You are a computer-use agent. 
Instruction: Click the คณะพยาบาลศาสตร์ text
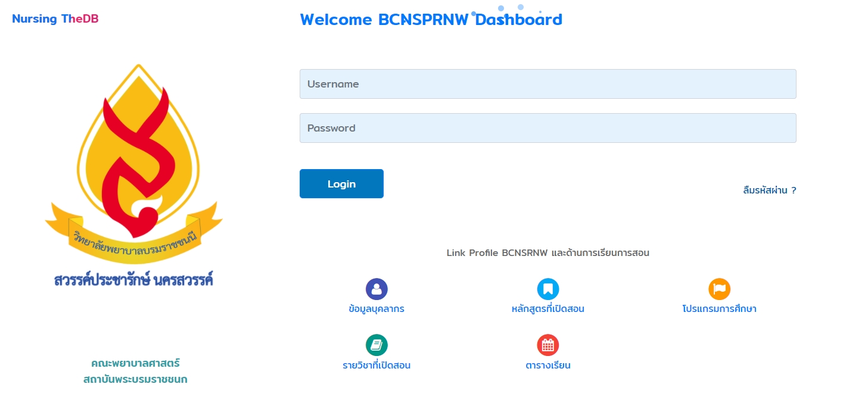tap(135, 363)
